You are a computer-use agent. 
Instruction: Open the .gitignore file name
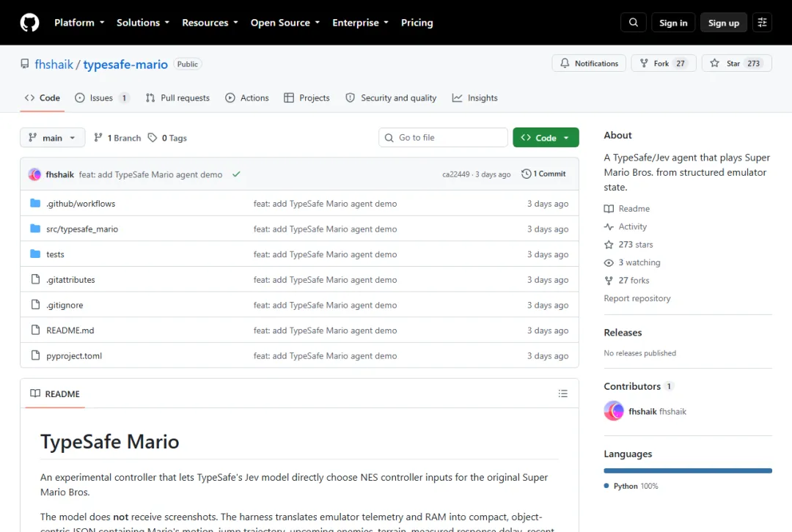(x=65, y=305)
